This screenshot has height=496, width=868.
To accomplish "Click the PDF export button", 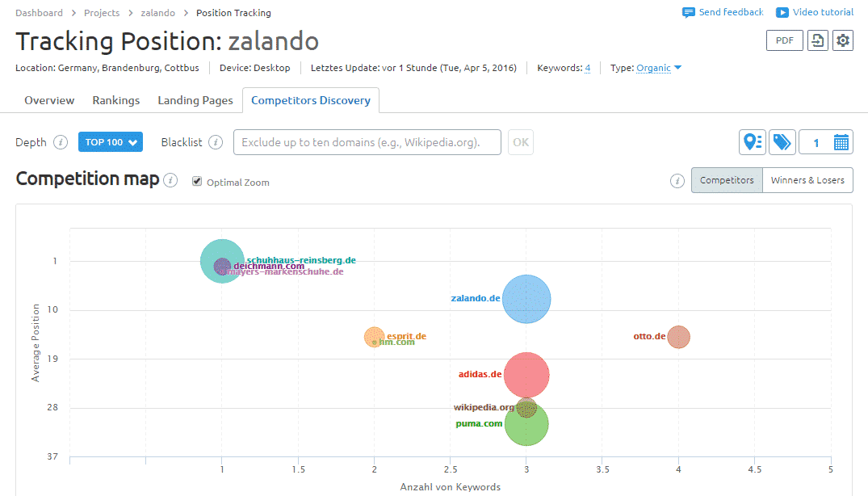I will [784, 40].
